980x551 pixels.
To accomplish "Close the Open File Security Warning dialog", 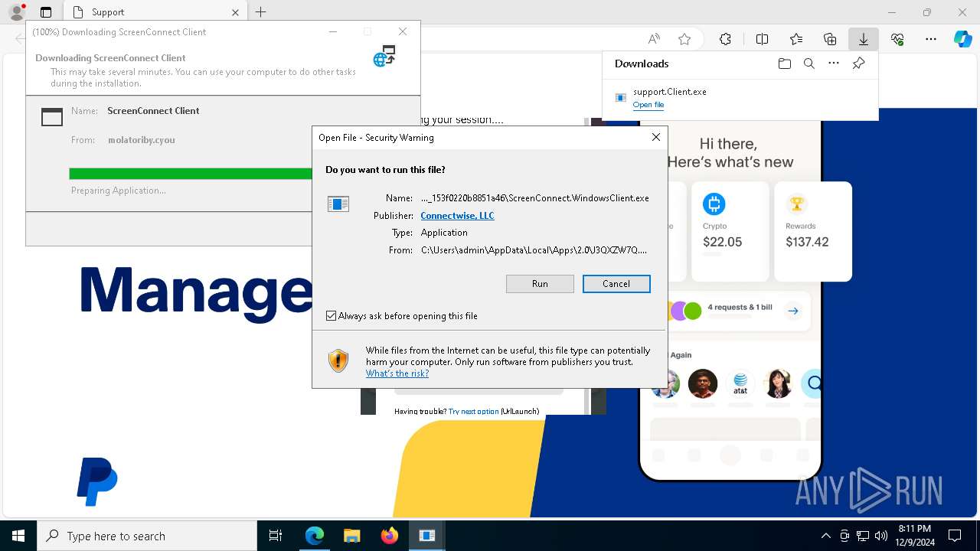I will point(655,137).
